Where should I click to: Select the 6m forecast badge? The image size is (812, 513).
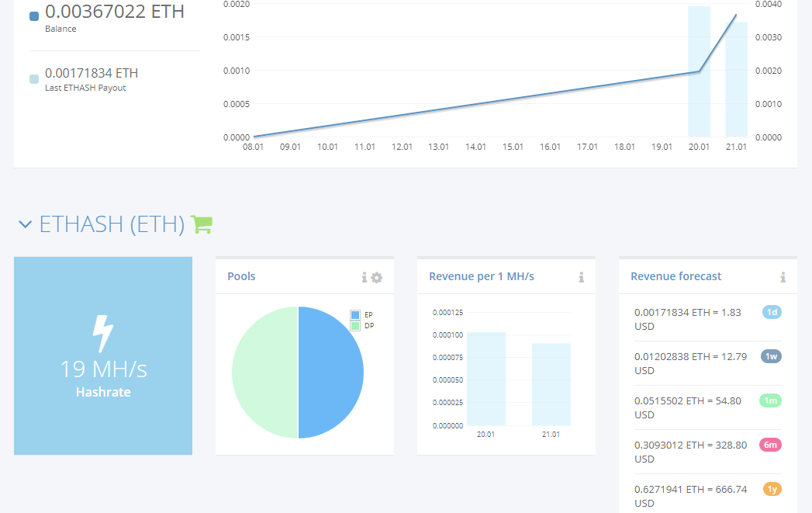coord(771,445)
